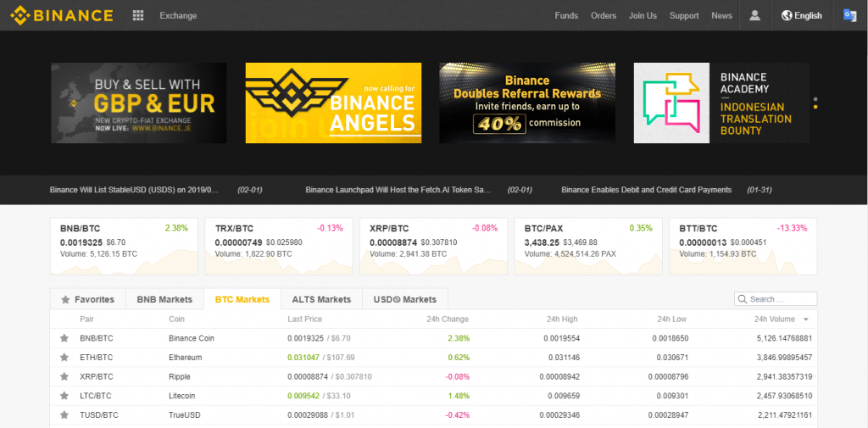The image size is (868, 428).
Task: Switch to the Favorites tab
Action: click(x=88, y=299)
